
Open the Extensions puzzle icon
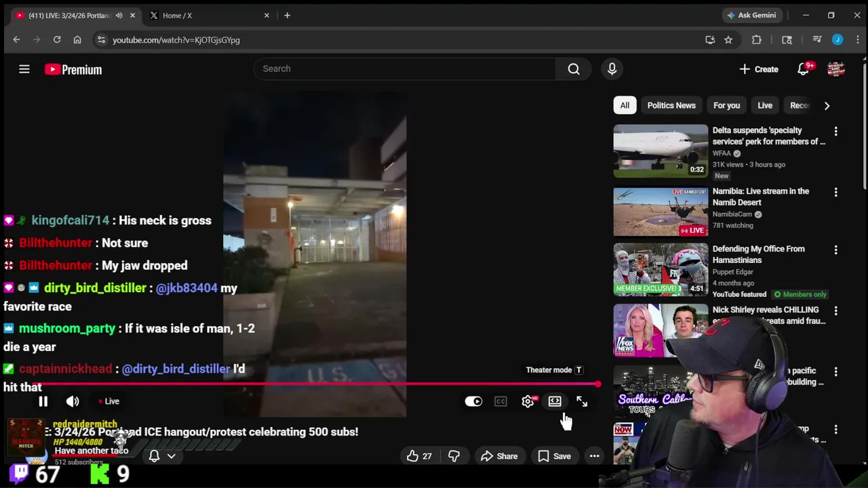tap(757, 40)
